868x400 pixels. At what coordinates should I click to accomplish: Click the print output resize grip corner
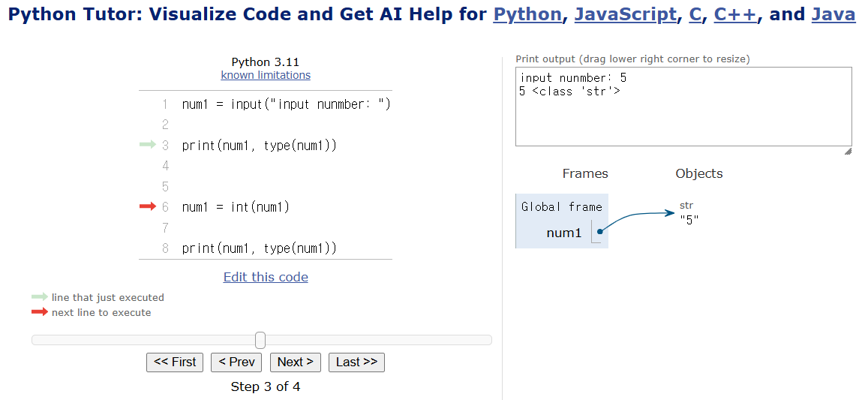[848, 151]
